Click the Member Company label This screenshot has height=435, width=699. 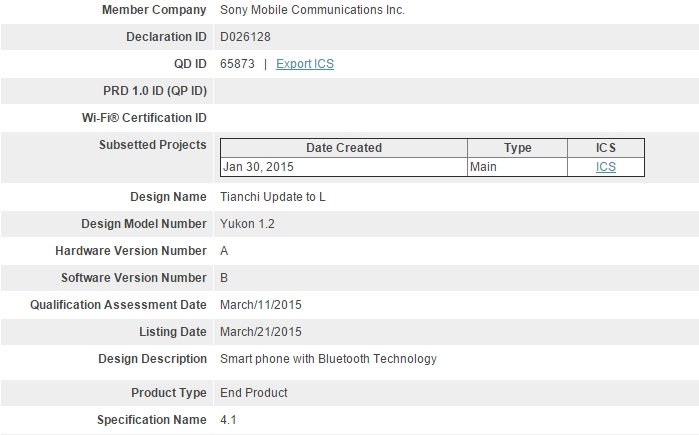click(154, 10)
